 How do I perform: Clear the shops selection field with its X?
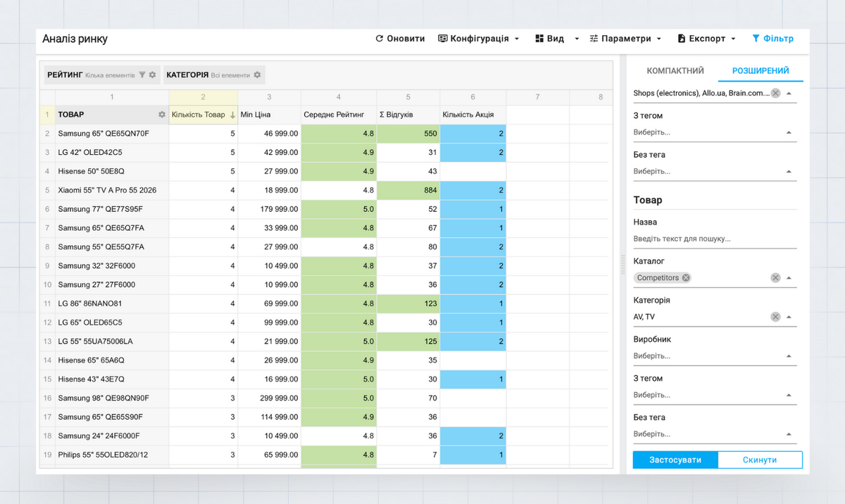point(775,93)
